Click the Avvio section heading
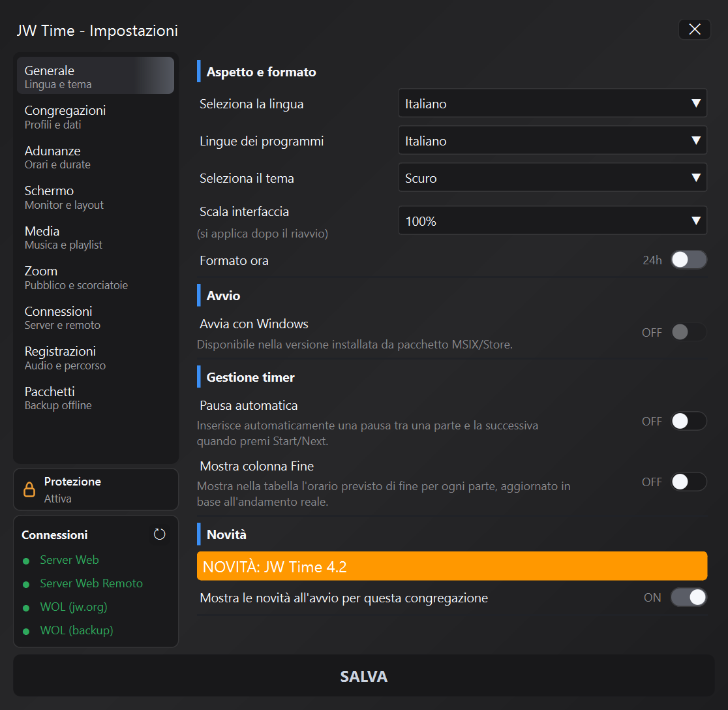 (223, 296)
